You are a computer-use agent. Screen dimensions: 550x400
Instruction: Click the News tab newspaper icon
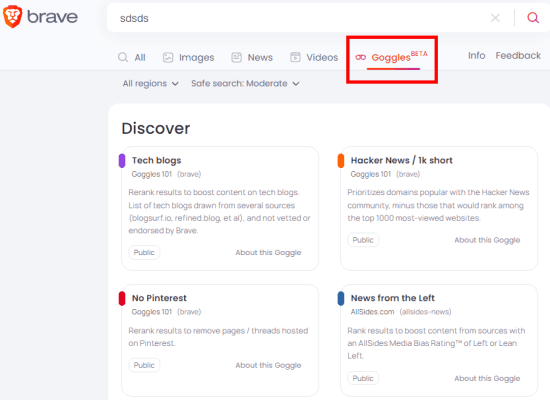click(x=236, y=57)
